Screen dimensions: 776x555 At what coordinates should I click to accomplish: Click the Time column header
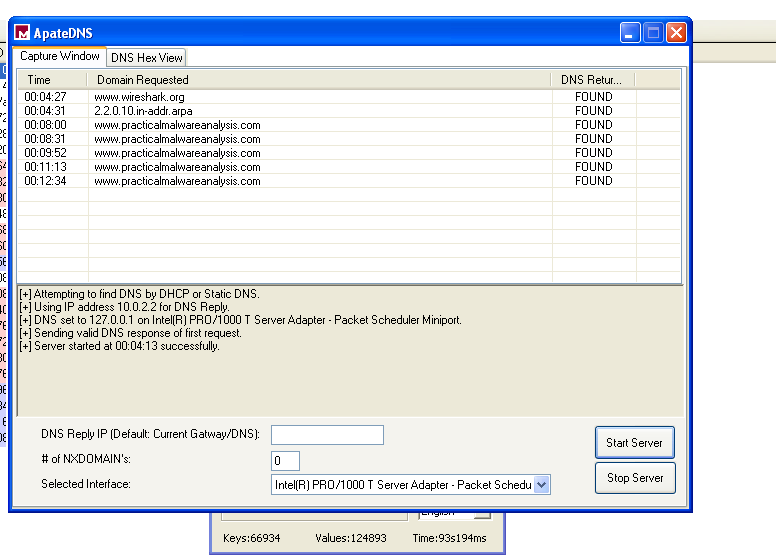pos(52,80)
